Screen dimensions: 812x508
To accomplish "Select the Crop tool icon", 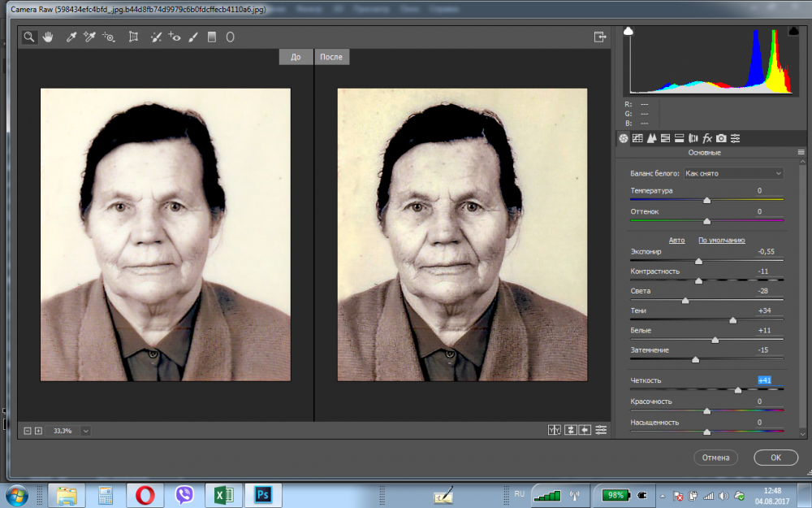I will 133,37.
